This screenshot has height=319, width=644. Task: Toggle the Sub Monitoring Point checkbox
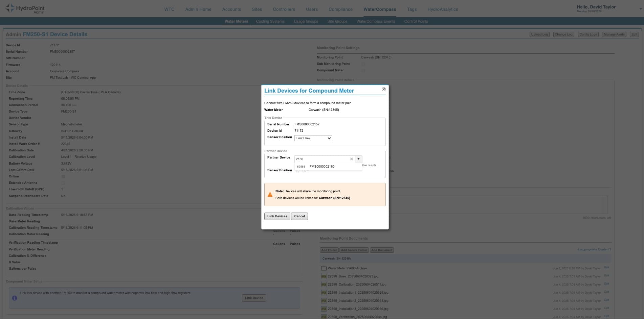point(363,64)
